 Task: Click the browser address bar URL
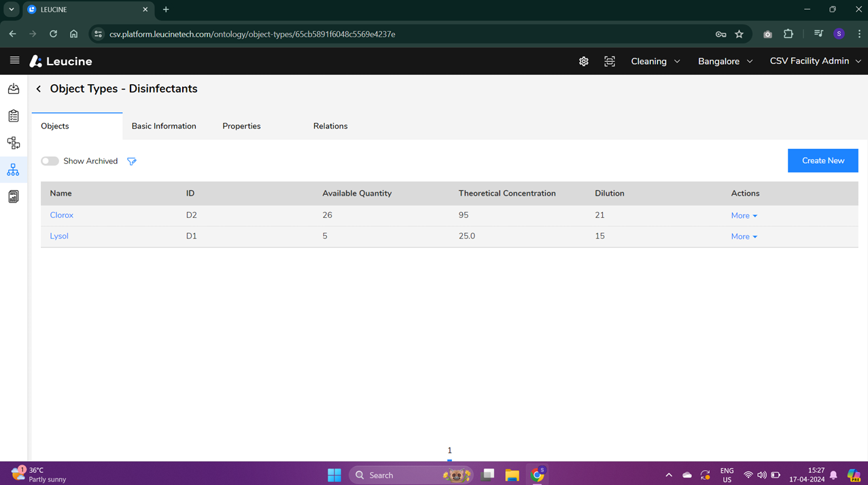(252, 34)
